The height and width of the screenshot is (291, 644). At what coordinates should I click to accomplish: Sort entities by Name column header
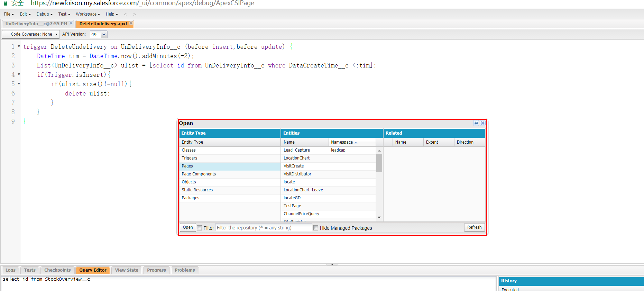(x=305, y=142)
